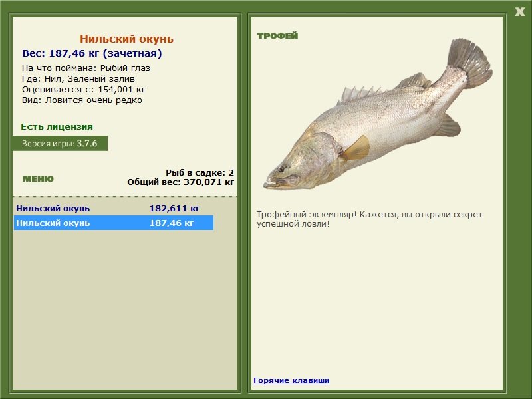Click the orange Нильский окунь title
This screenshot has width=532, height=399.
126,39
